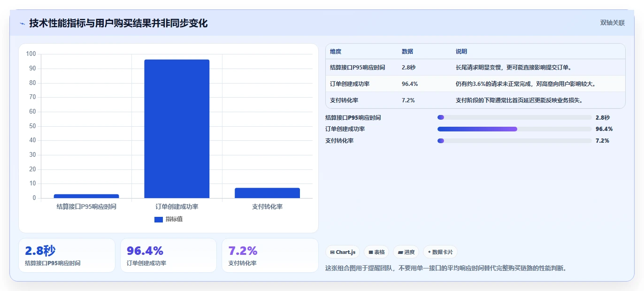Click the description 长尾请求明显变慢，更可能直接影响提交订单
The width and height of the screenshot is (644, 291).
point(514,68)
